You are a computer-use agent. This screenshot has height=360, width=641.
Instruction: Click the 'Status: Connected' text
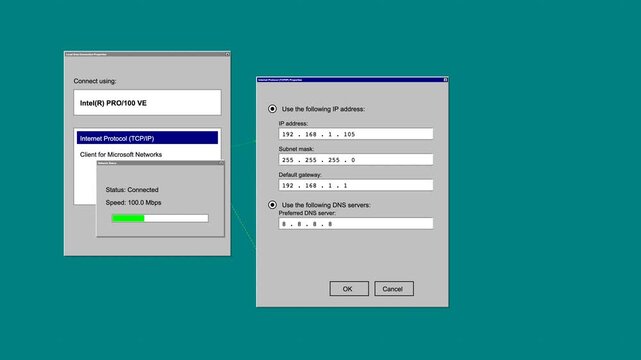click(132, 190)
